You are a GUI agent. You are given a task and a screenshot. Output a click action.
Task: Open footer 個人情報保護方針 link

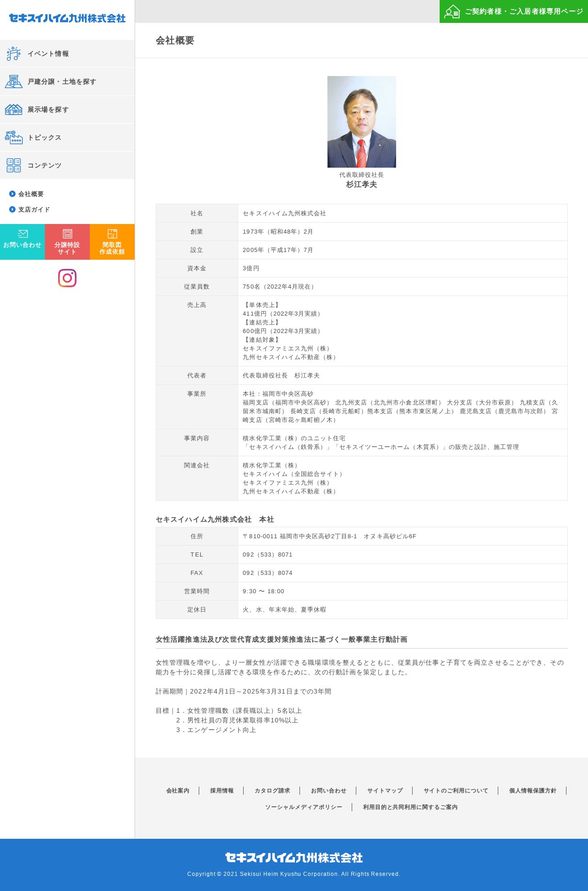pyautogui.click(x=533, y=791)
